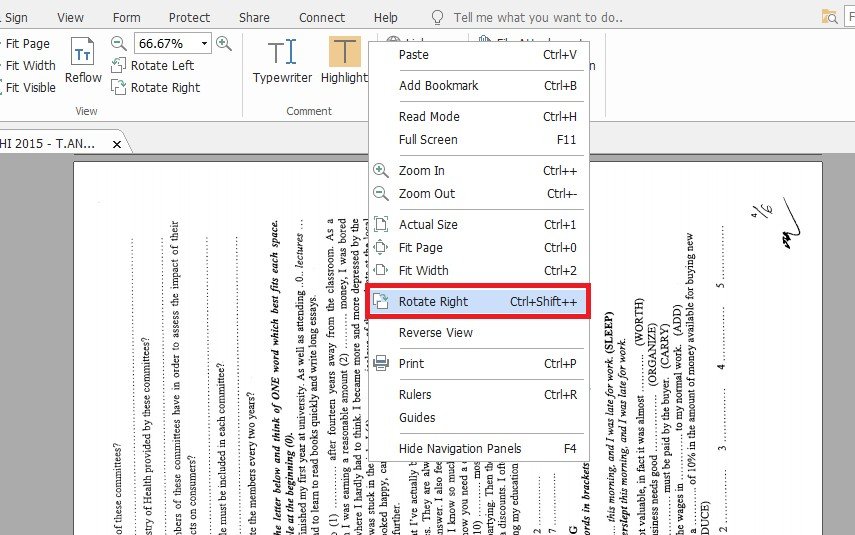Click the Tell me what you want to do box
Screen dimensions: 855x535
538,17
